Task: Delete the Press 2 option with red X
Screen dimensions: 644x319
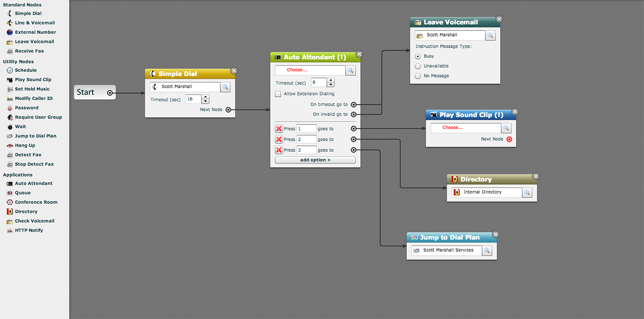Action: (279, 139)
